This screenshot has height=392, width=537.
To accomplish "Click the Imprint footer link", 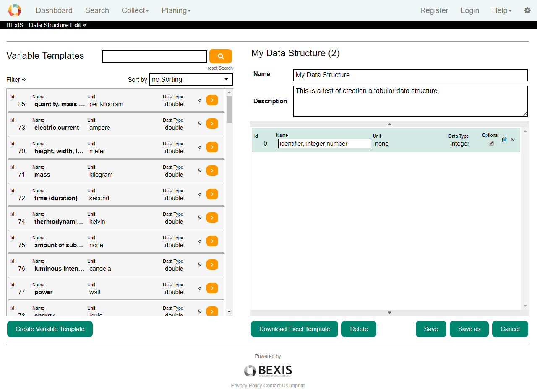I will (x=297, y=386).
